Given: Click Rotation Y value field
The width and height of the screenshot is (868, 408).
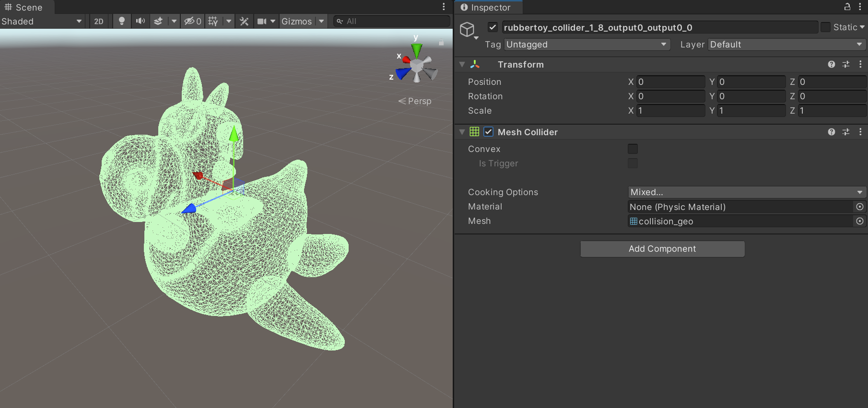Looking at the screenshot, I should [x=751, y=96].
